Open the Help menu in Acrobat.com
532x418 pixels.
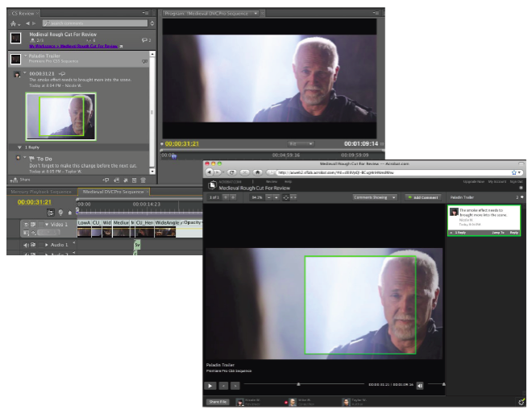pos(288,182)
